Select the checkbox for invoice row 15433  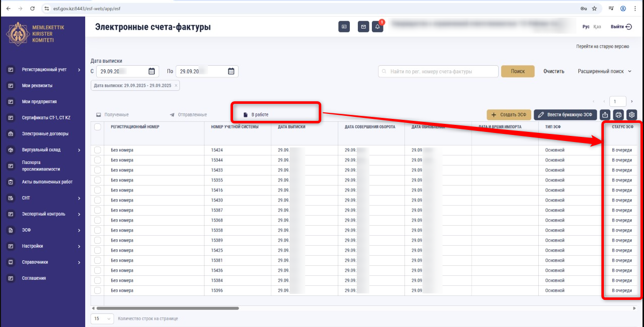pyautogui.click(x=98, y=170)
